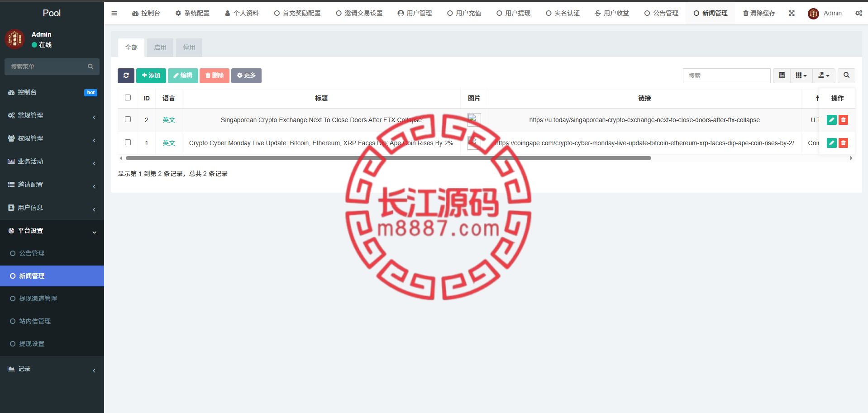Click the 编辑 button in the toolbar
The image size is (868, 413).
[183, 76]
